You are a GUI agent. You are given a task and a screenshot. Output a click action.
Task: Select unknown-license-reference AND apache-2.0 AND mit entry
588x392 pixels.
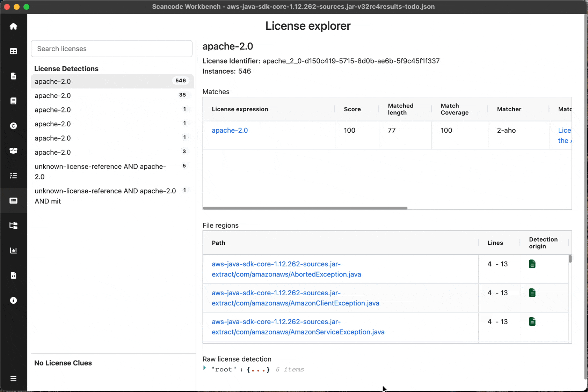click(x=112, y=196)
